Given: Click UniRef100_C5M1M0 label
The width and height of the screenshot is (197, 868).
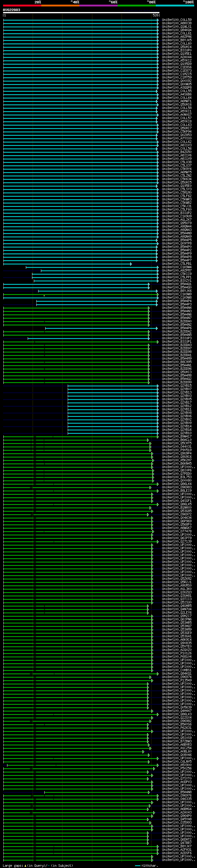Looking at the screenshot, I should click(x=177, y=193).
